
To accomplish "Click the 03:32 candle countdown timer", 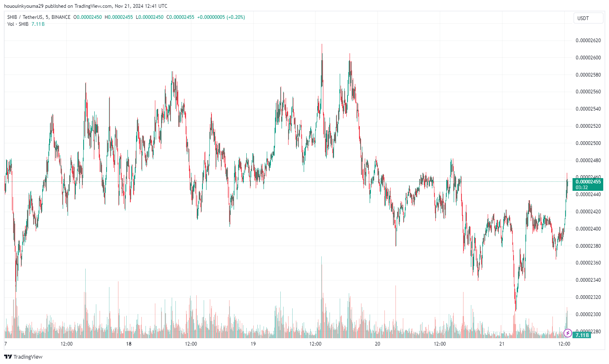I will point(582,188).
